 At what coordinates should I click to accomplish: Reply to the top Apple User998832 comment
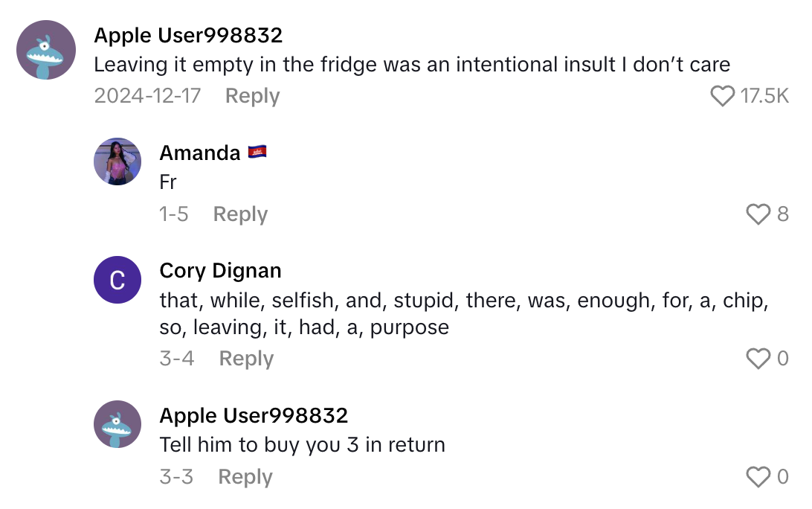coord(252,95)
